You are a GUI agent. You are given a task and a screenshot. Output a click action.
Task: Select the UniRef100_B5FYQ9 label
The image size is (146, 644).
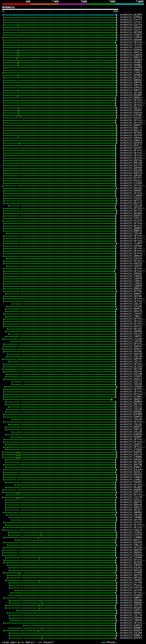(x=131, y=161)
